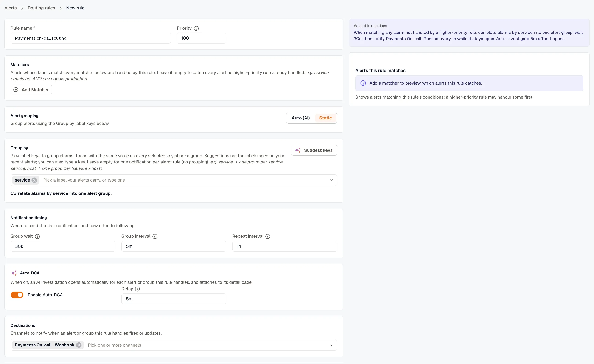This screenshot has width=594, height=364.
Task: Click the breadcrumb chevron after Alerts
Action: point(22,8)
